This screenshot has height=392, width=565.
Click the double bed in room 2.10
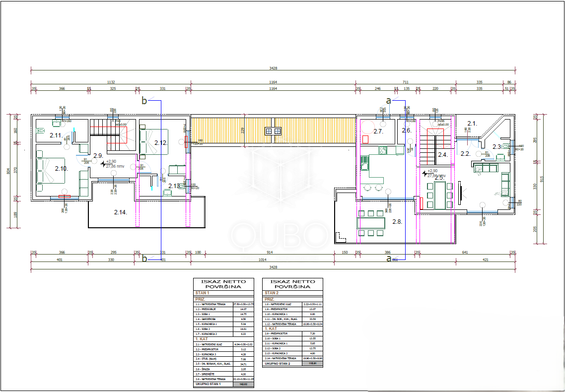click(49, 170)
